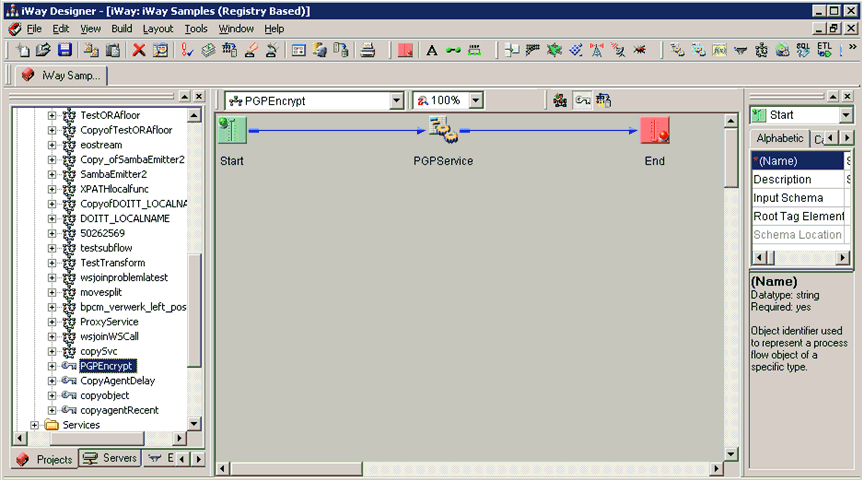Click the blue diamond toolbar icon
The width and height of the screenshot is (862, 480).
(576, 51)
